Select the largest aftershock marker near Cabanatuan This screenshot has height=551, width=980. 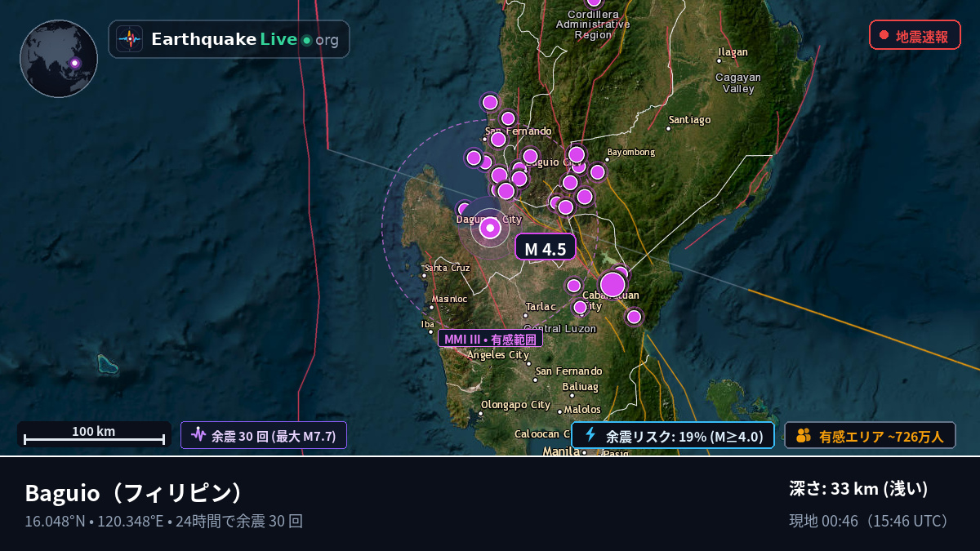[612, 284]
